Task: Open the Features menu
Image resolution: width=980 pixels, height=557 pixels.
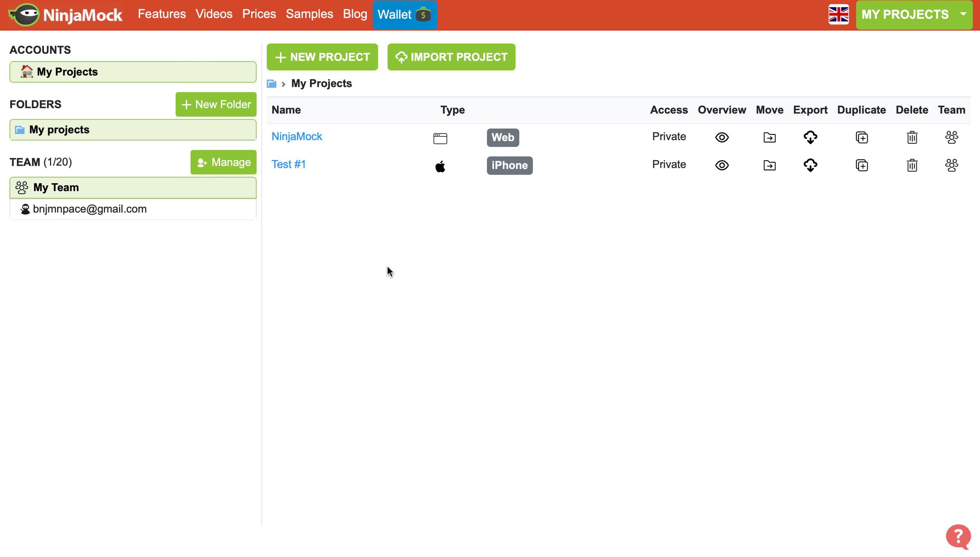Action: click(x=162, y=14)
